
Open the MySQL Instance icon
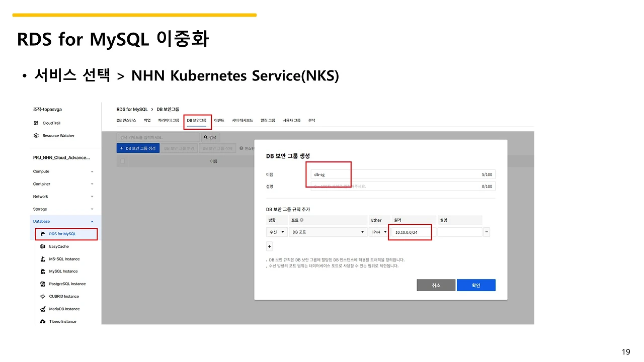coord(43,271)
